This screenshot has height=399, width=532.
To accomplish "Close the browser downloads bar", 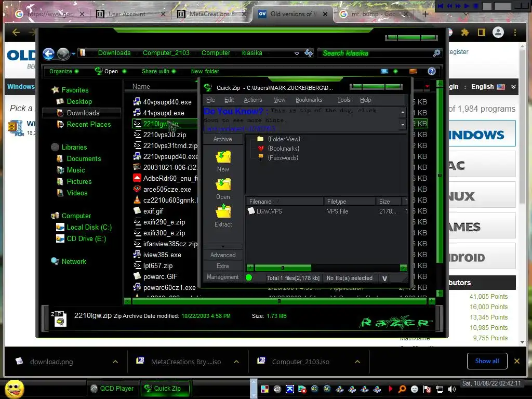I will pyautogui.click(x=517, y=361).
